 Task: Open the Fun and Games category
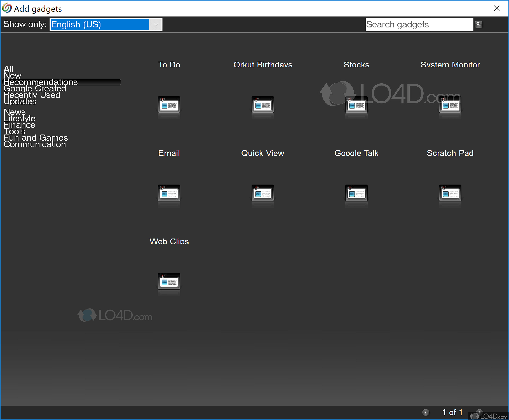36,138
